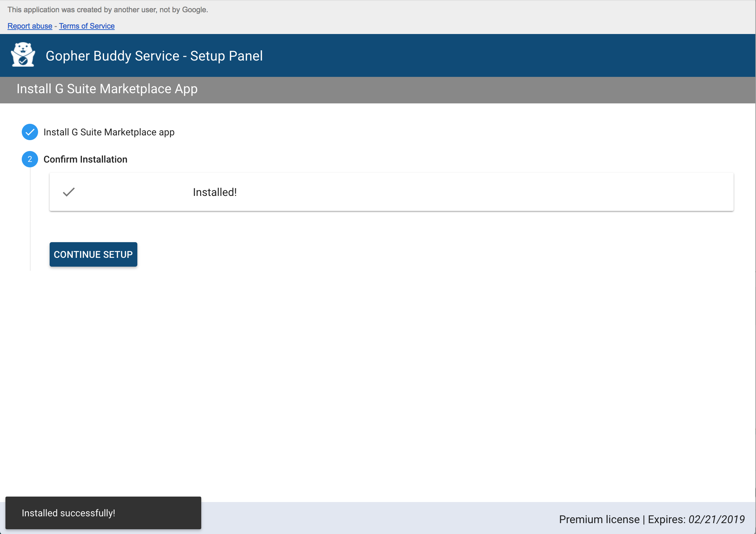This screenshot has width=756, height=534.
Task: Click the step 2 number circle
Action: pos(30,159)
